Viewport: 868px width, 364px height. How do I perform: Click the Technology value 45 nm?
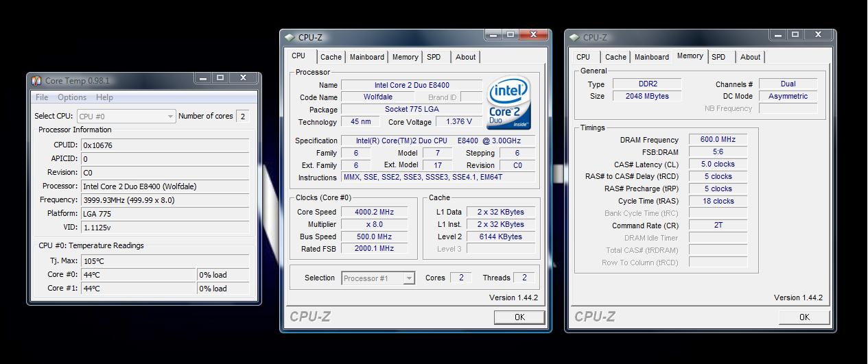click(360, 122)
